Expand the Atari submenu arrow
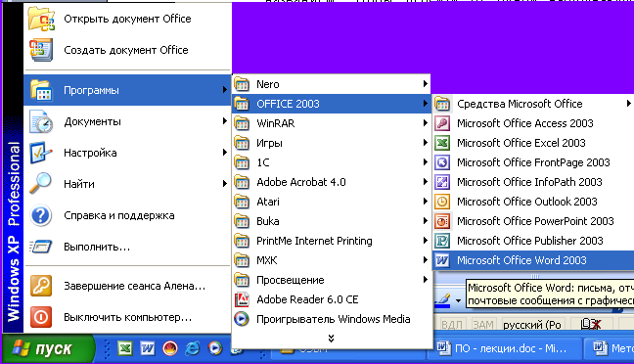 (425, 201)
